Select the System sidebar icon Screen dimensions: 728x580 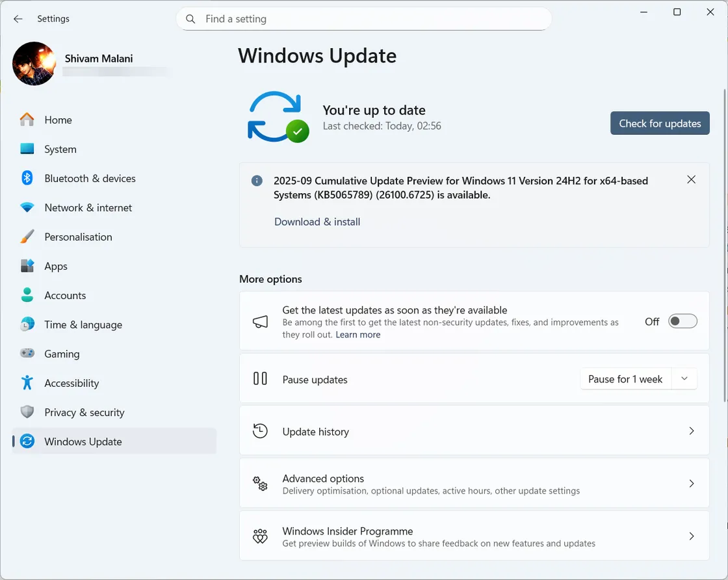[27, 149]
